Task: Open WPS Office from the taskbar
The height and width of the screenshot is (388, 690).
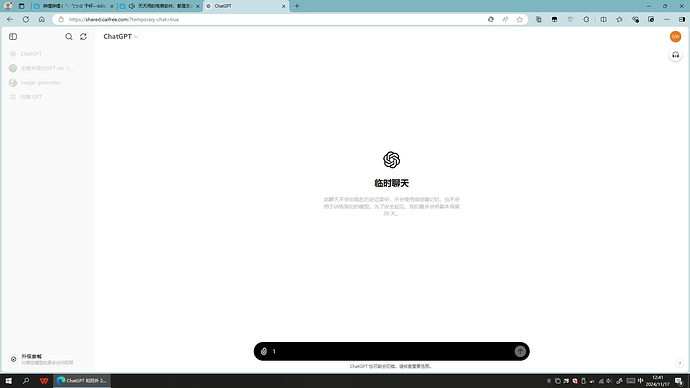Action: point(44,381)
